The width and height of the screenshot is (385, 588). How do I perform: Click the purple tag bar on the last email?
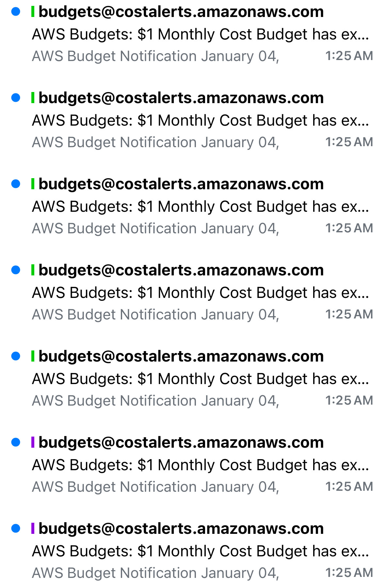[x=33, y=529]
